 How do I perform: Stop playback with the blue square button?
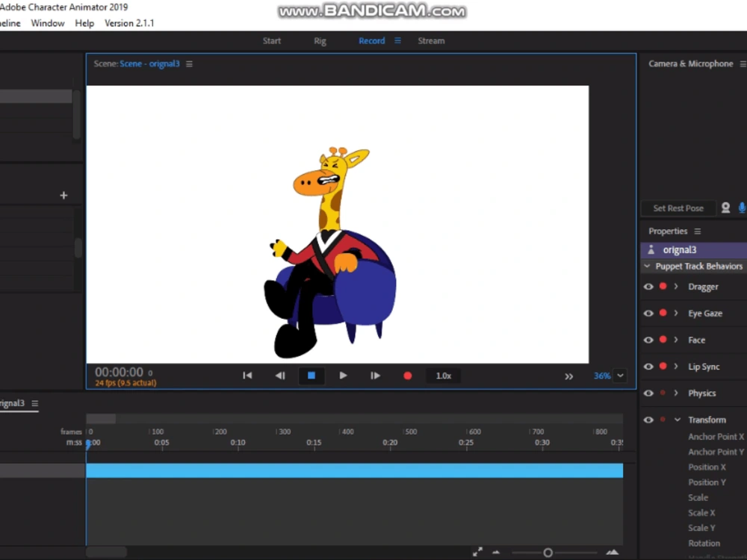point(311,376)
